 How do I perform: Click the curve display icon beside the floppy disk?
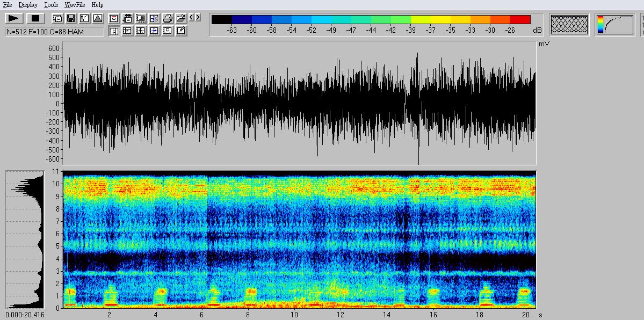pyautogui.click(x=84, y=18)
